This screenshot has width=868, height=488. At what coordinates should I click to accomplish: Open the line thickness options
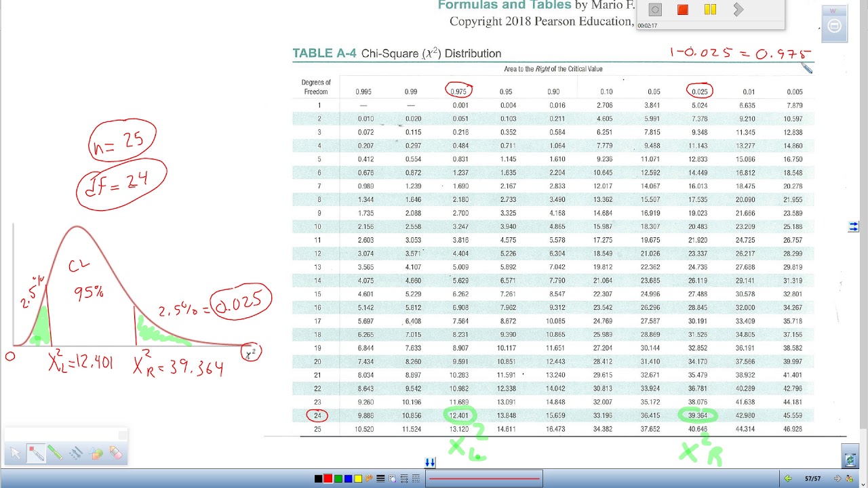click(380, 479)
